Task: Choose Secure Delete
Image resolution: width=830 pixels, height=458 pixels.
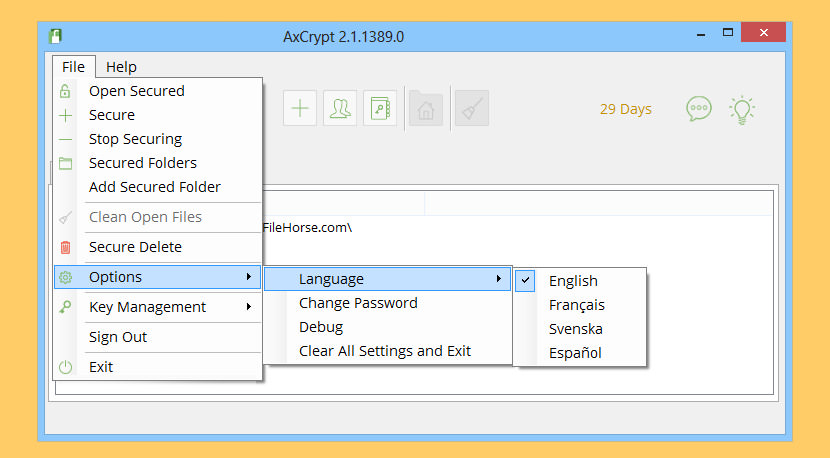Action: [x=158, y=247]
